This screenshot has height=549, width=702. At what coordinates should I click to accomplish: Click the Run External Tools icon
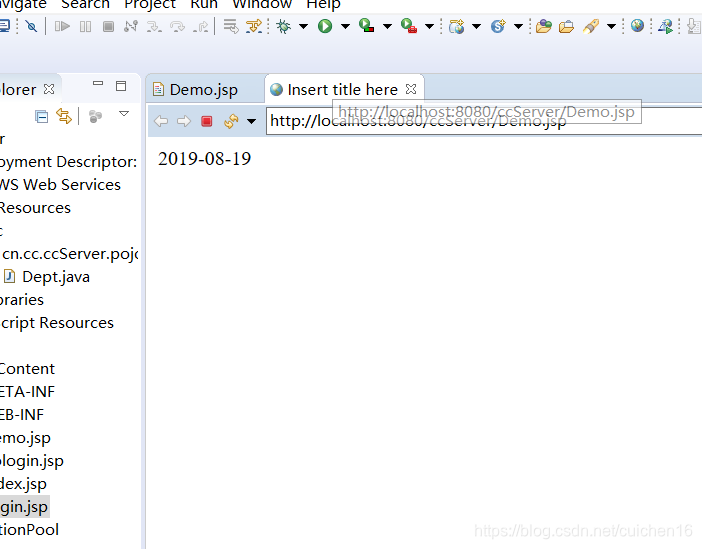tap(409, 26)
